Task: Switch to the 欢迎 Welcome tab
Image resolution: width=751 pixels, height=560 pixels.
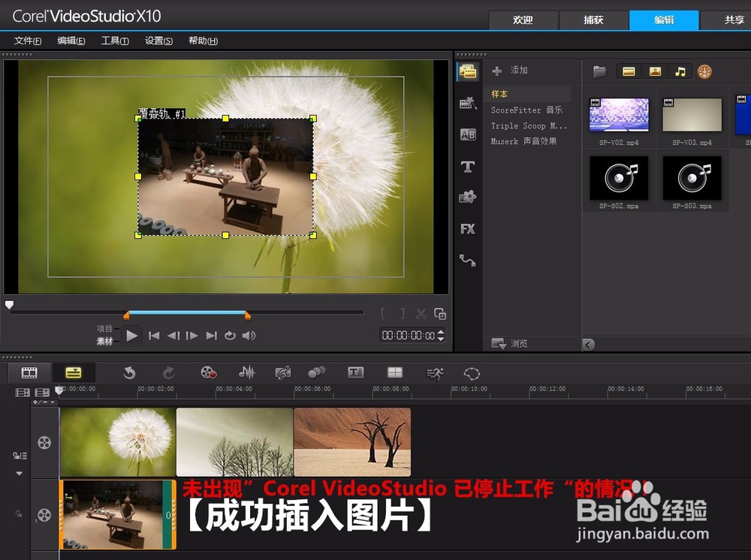Action: click(x=523, y=20)
